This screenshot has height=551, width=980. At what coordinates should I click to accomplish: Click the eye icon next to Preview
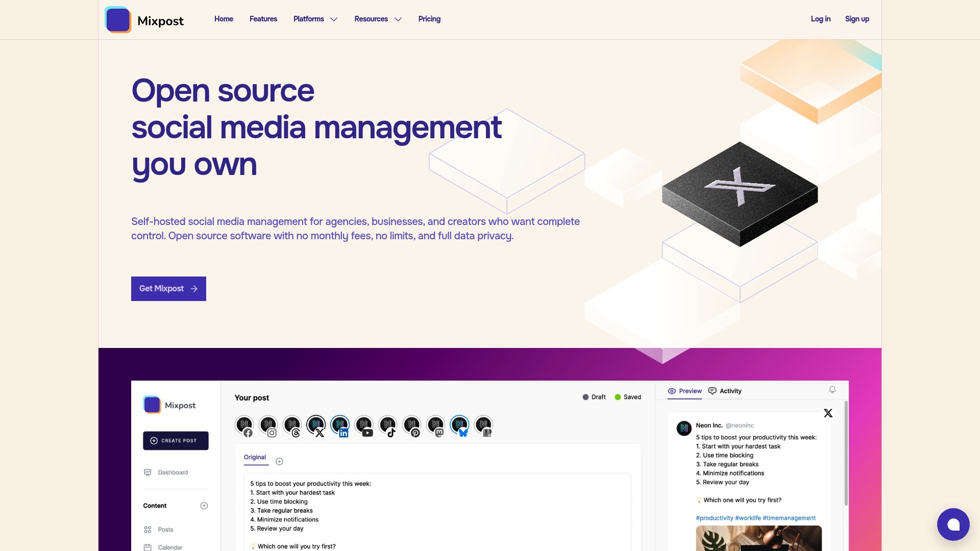(672, 391)
